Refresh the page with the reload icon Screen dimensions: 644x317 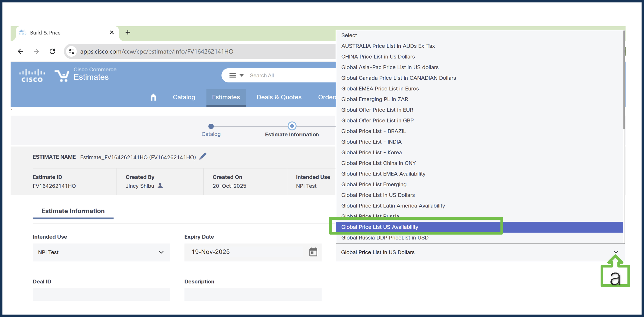52,51
